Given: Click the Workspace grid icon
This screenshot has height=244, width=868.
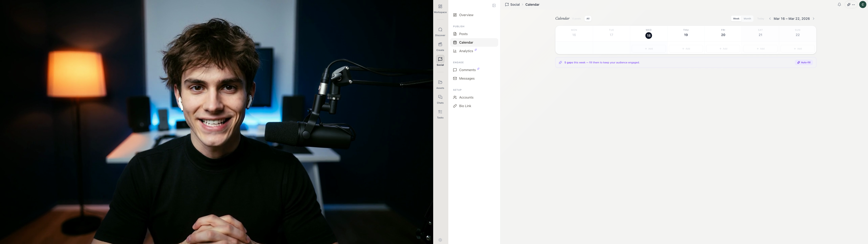Looking at the screenshot, I should coord(440,8).
